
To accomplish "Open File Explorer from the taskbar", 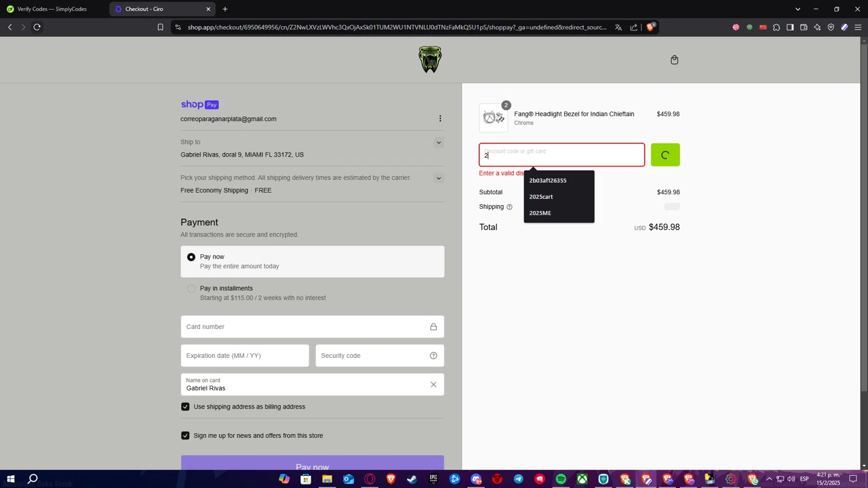I will (327, 479).
